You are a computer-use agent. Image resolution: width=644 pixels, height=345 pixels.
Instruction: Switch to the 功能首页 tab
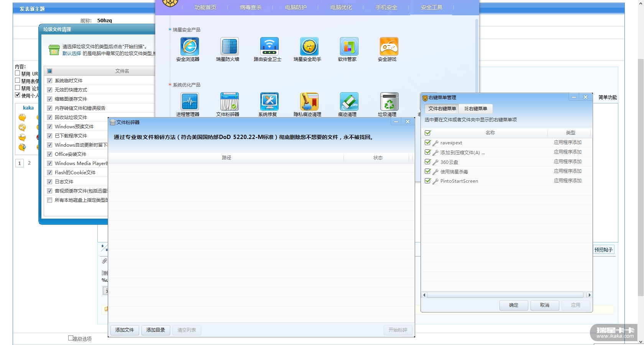(x=205, y=7)
